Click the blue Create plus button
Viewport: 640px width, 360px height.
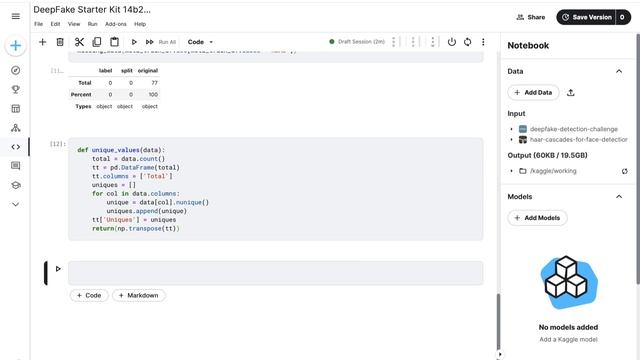(x=16, y=45)
